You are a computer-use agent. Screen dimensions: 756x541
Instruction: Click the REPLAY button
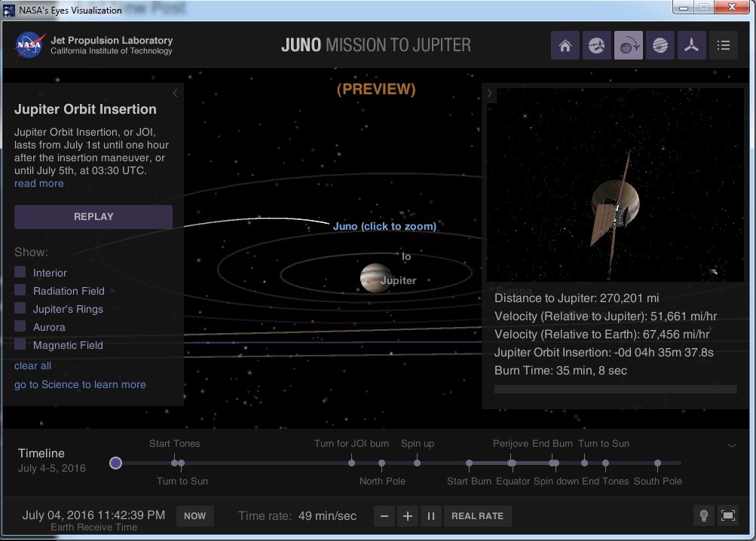click(x=93, y=217)
